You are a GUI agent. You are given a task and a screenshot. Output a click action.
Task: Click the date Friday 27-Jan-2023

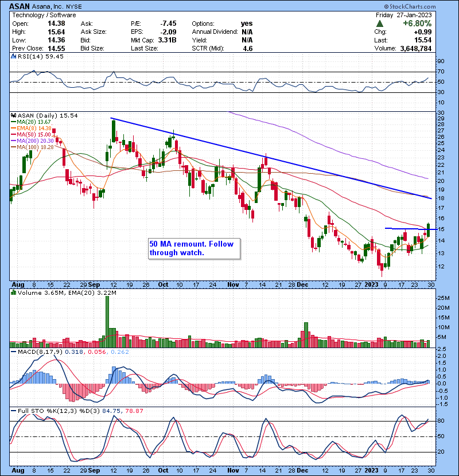coord(403,15)
